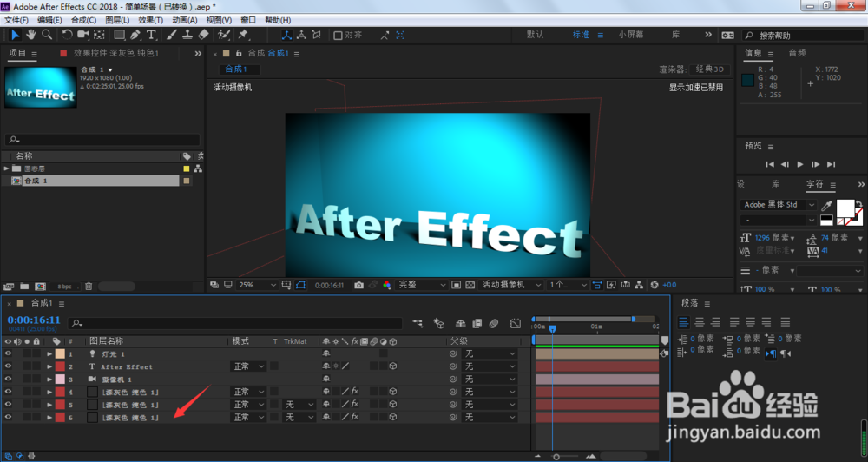This screenshot has height=462, width=868.
Task: Select the Eraser tool
Action: coord(203,35)
